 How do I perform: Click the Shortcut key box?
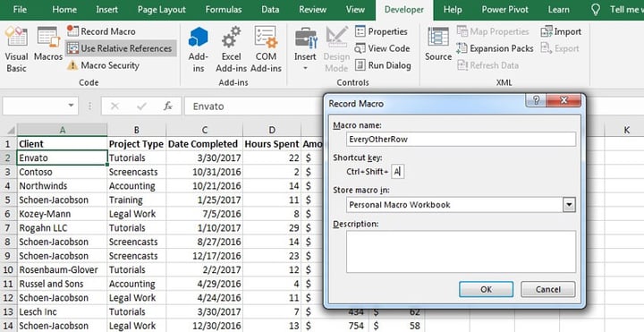397,172
